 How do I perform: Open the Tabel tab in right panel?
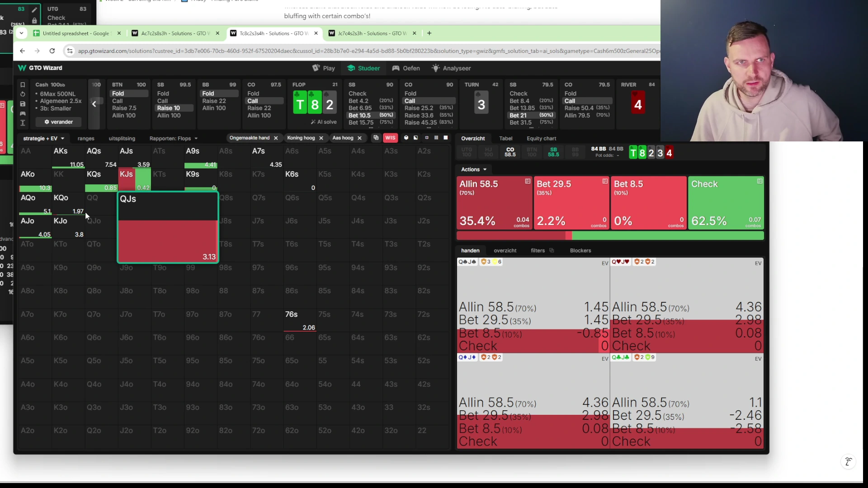click(x=505, y=138)
